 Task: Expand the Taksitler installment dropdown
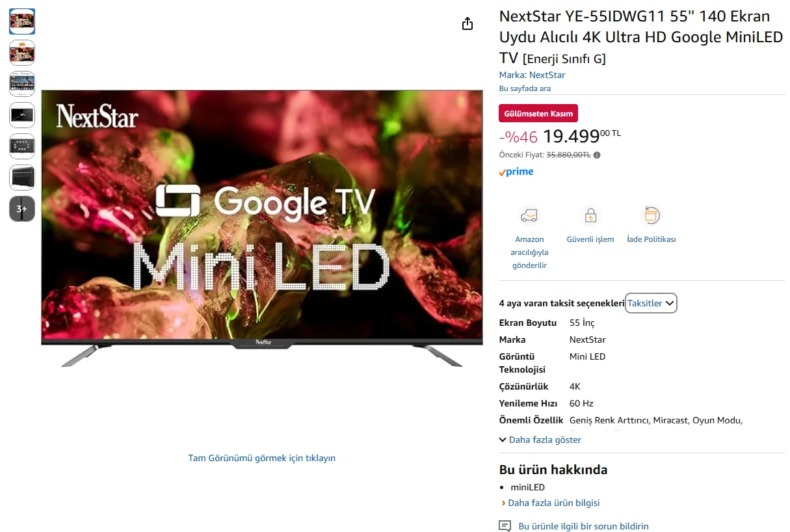(651, 303)
